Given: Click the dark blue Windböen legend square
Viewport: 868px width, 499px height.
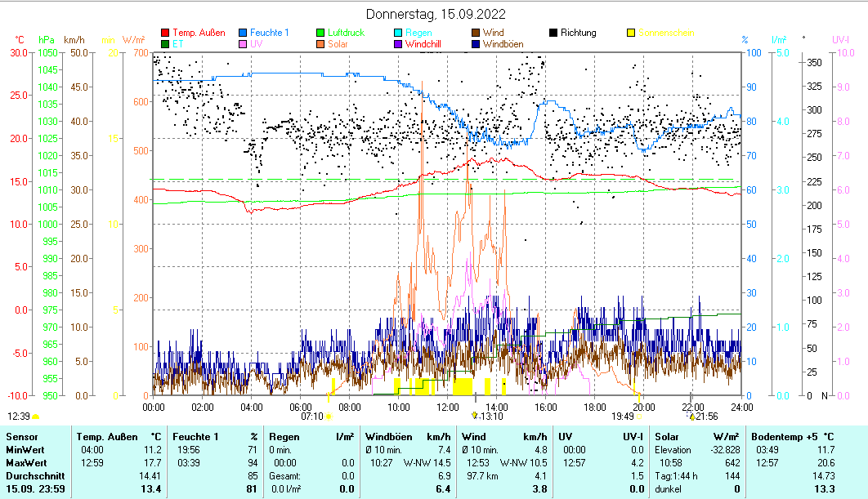Looking at the screenshot, I should tap(476, 44).
